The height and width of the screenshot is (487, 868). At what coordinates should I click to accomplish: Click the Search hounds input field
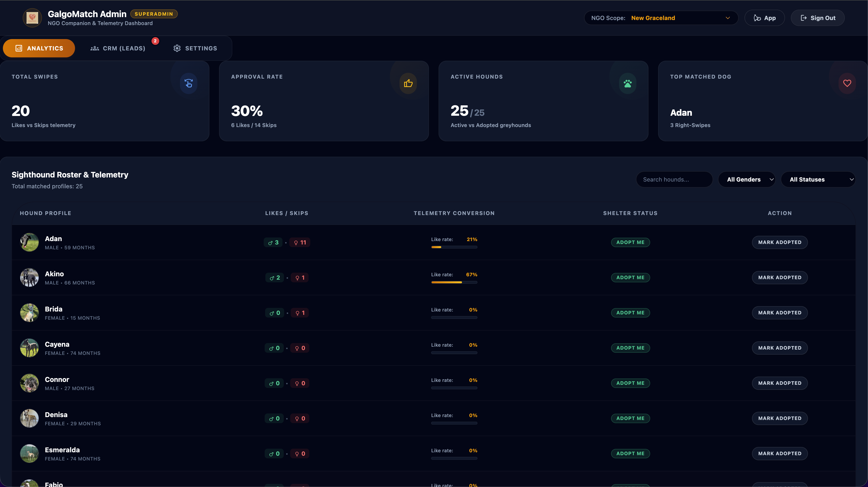click(x=674, y=180)
